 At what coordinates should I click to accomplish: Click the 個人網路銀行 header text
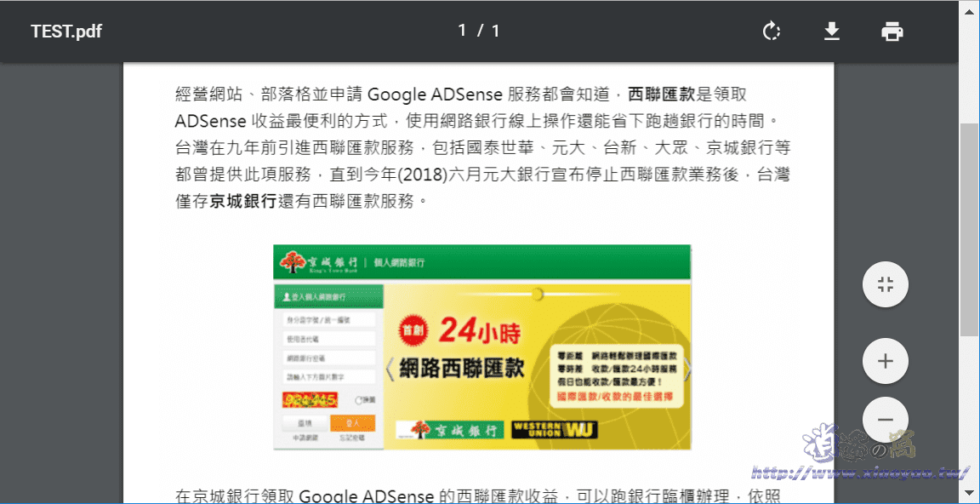click(398, 262)
